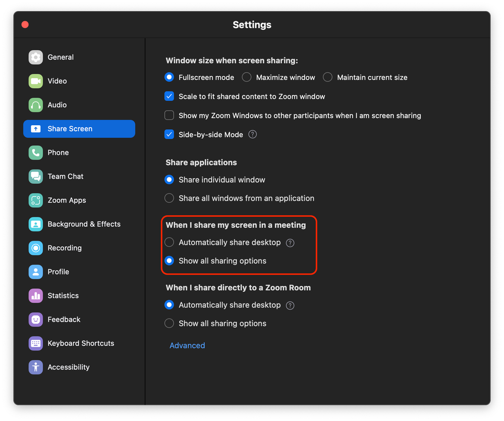Screen dimensions: 504x421
Task: Uncheck Side-by-side Mode
Action: point(170,135)
